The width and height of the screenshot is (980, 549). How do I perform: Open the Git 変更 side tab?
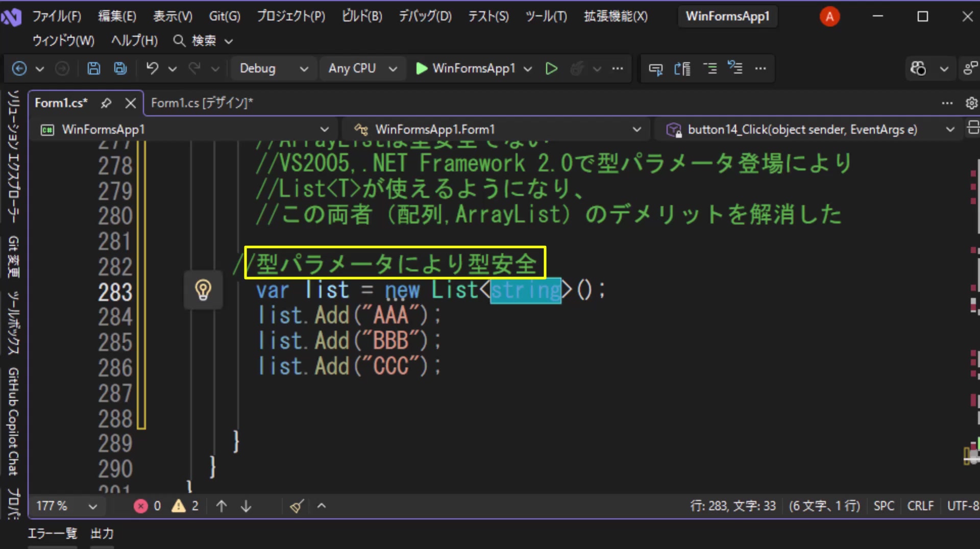point(13,257)
